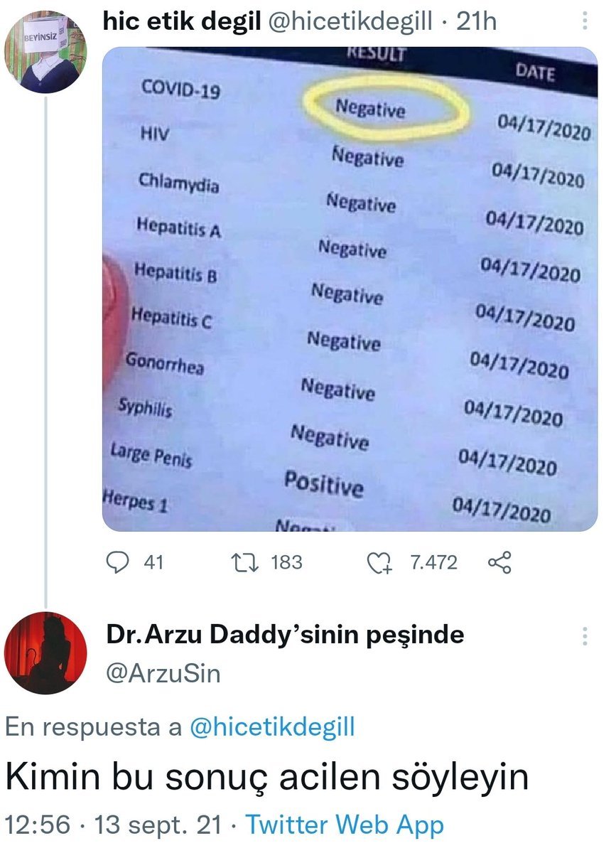Retweet using the arrows icon

pyautogui.click(x=247, y=563)
